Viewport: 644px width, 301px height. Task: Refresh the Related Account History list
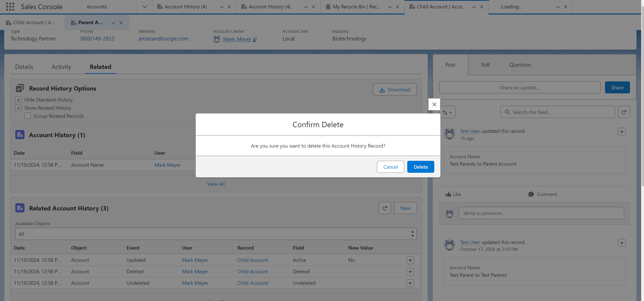point(385,208)
